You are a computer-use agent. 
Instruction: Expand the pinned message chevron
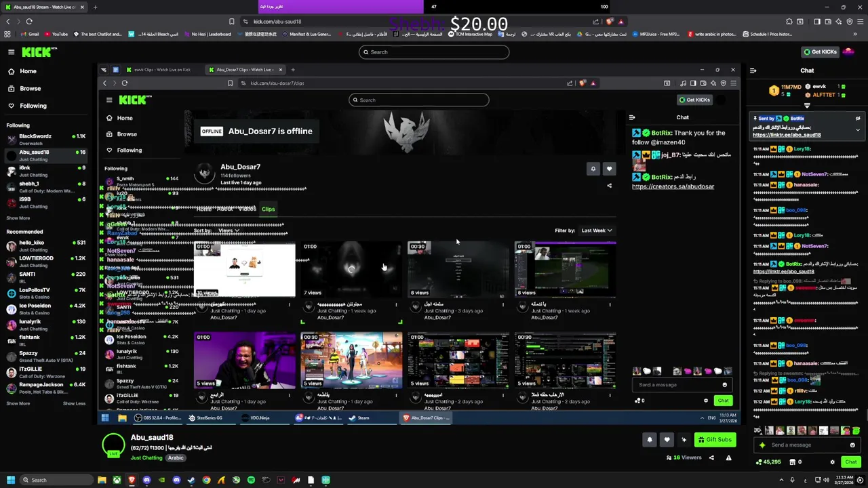tap(858, 129)
